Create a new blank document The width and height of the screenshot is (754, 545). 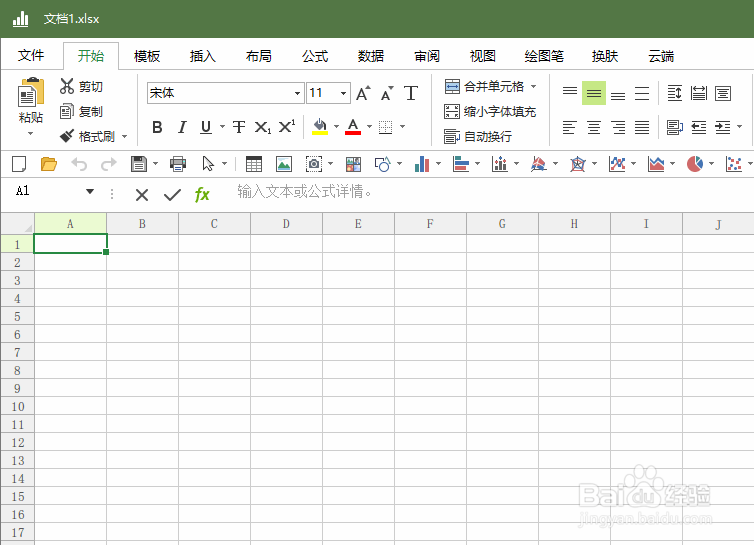19,164
